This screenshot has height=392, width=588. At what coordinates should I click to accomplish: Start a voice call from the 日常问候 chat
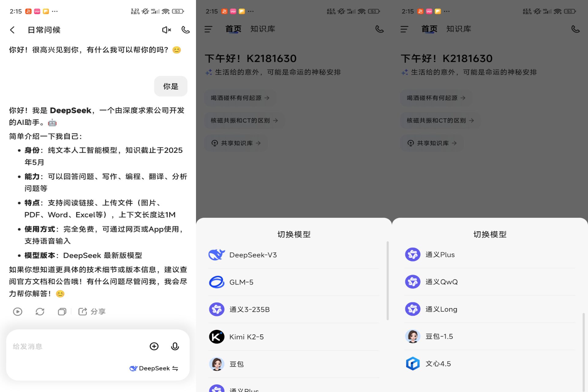point(186,30)
